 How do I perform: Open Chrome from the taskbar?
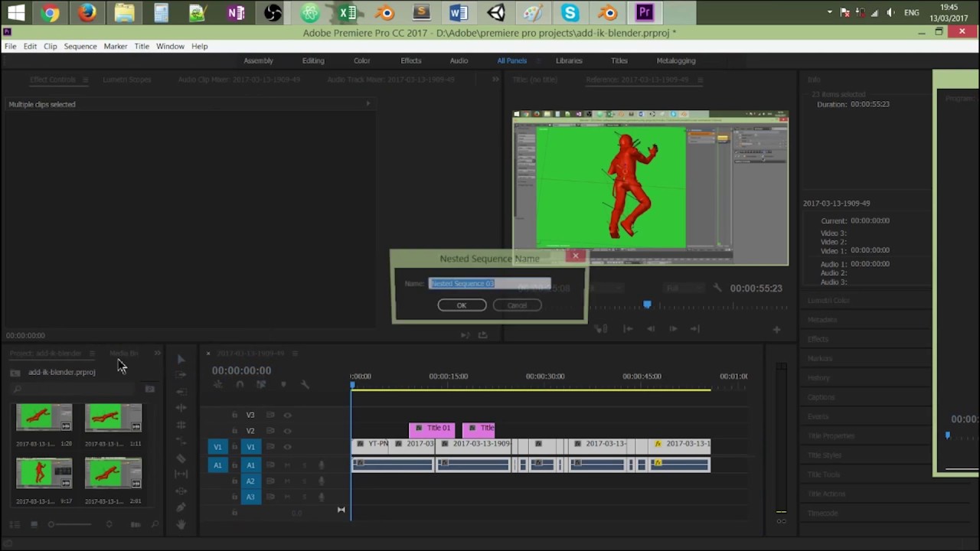click(x=51, y=12)
